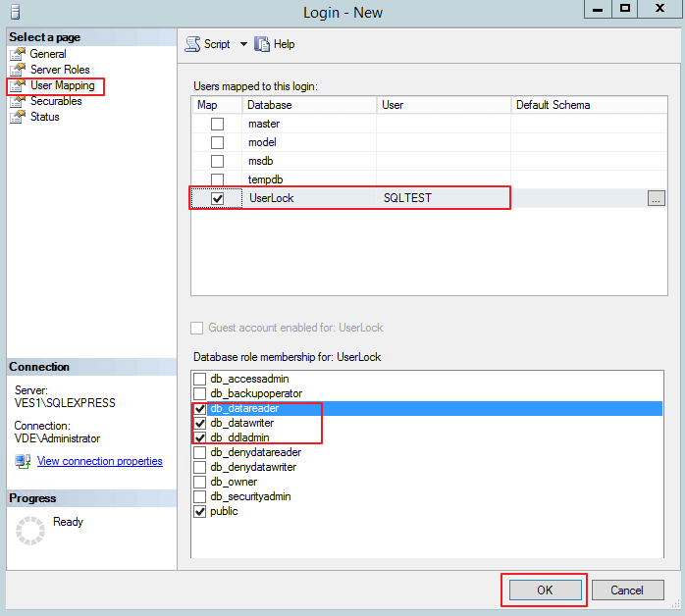Image resolution: width=685 pixels, height=616 pixels.
Task: Click the Script toolbar button
Action: (x=208, y=44)
